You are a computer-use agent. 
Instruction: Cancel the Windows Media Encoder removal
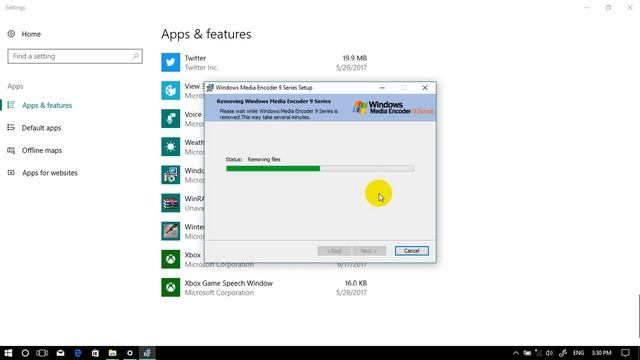point(411,251)
